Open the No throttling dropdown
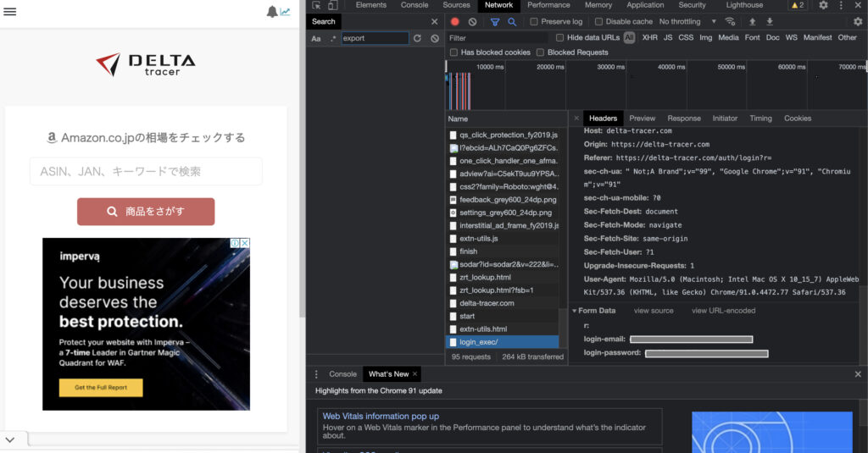 (687, 21)
